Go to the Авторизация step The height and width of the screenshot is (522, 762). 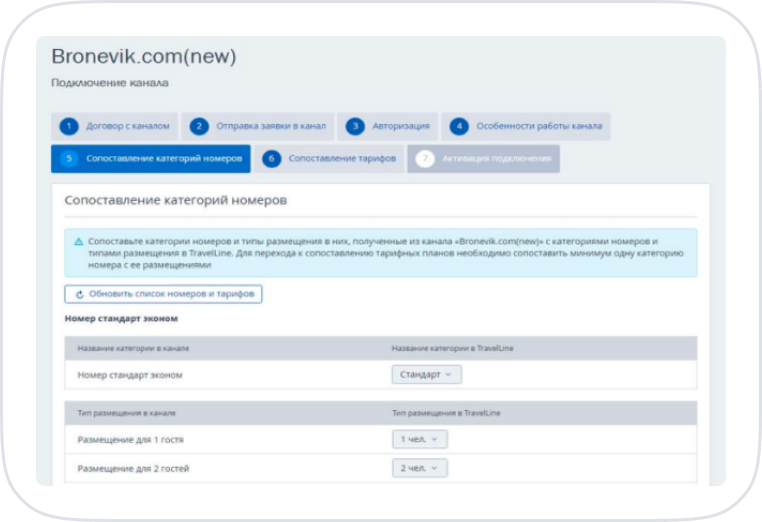[x=388, y=126]
